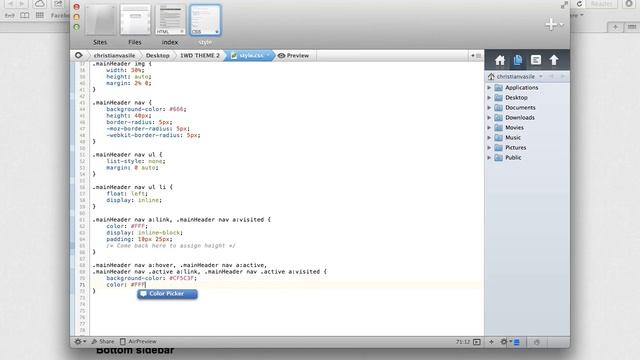
Task: Select Downloads in the file list
Action: [x=520, y=118]
